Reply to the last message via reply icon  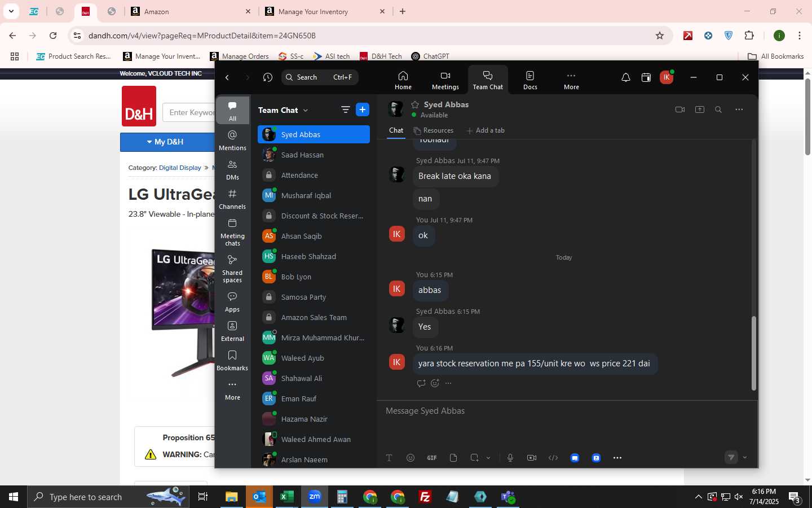(x=421, y=383)
